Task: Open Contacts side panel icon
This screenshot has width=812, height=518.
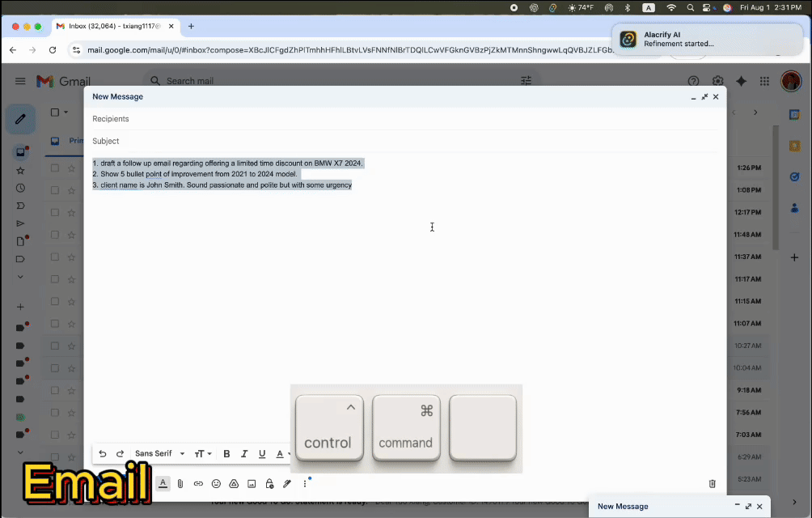Action: [794, 208]
